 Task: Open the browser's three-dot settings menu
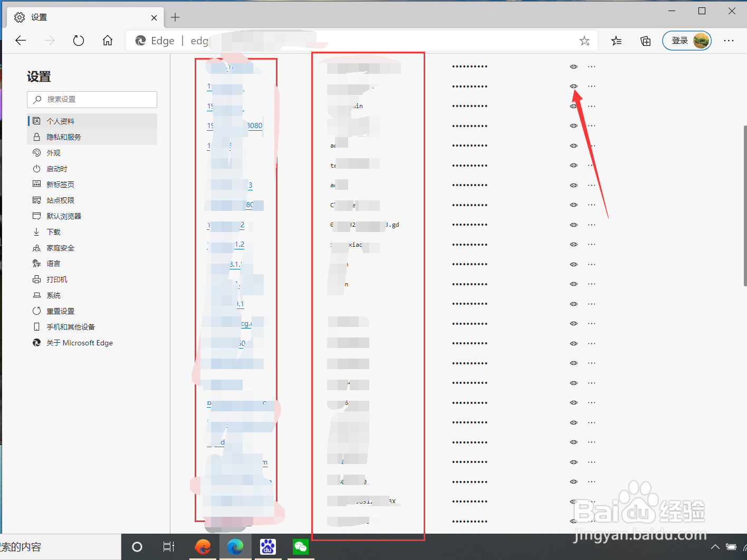click(x=729, y=41)
